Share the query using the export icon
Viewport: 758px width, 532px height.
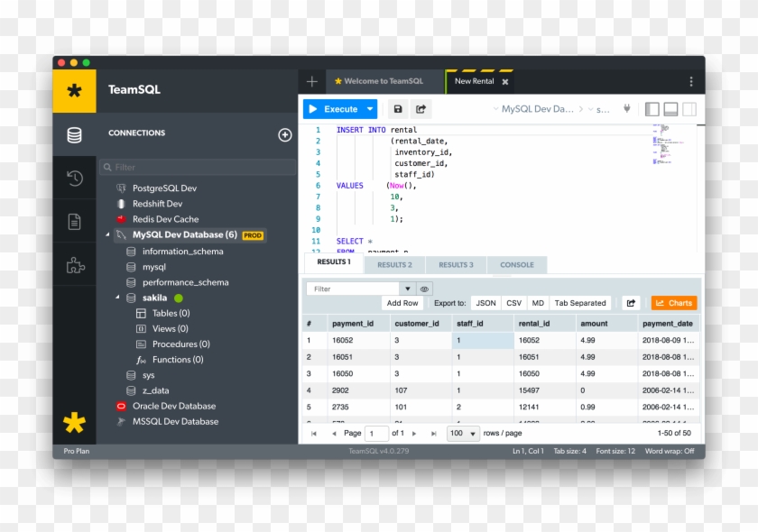[421, 108]
